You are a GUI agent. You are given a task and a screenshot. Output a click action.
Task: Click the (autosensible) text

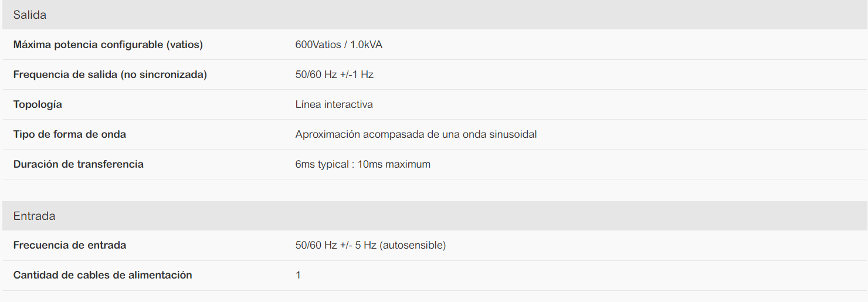tap(413, 245)
